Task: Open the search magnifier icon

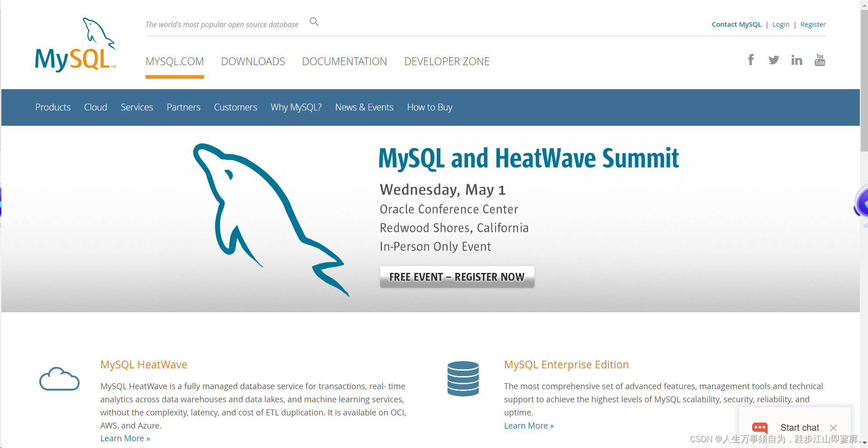Action: [314, 22]
